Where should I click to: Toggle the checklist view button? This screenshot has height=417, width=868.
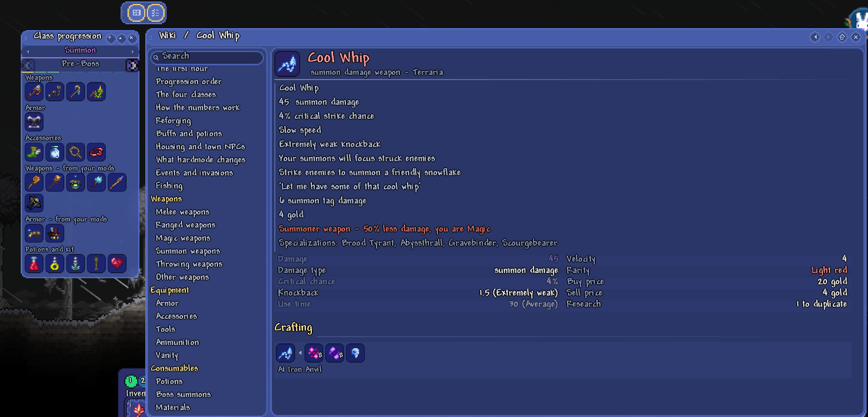(x=155, y=13)
